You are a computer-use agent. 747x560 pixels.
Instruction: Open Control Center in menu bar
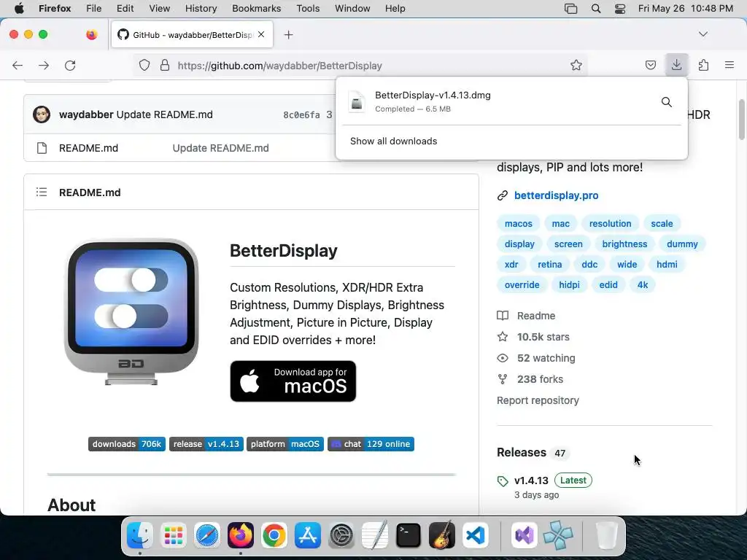pos(620,9)
